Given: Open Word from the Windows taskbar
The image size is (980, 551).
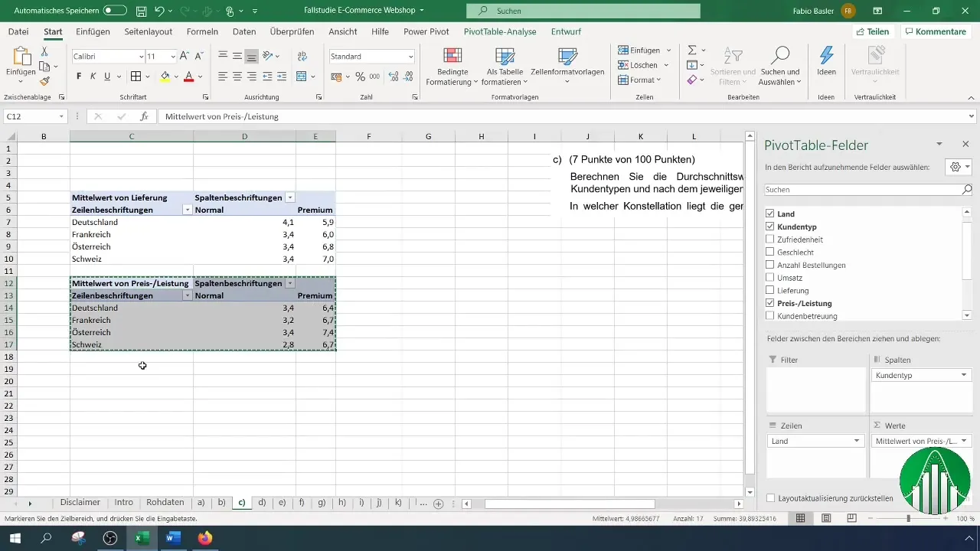Looking at the screenshot, I should 173,538.
